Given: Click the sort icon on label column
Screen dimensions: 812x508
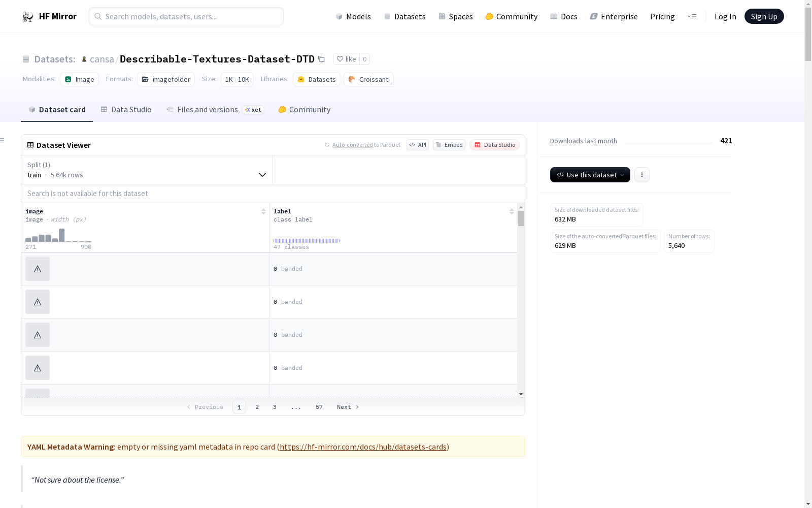Looking at the screenshot, I should click(x=512, y=211).
